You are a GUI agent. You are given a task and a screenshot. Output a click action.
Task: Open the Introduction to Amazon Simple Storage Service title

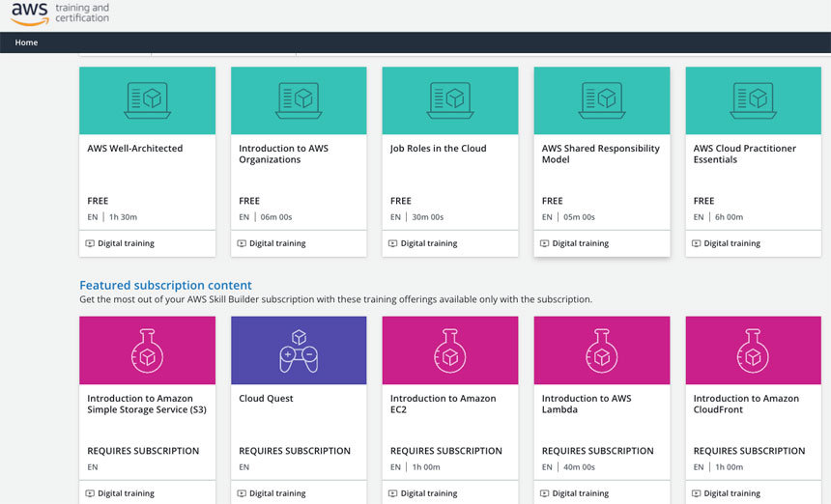(146, 405)
